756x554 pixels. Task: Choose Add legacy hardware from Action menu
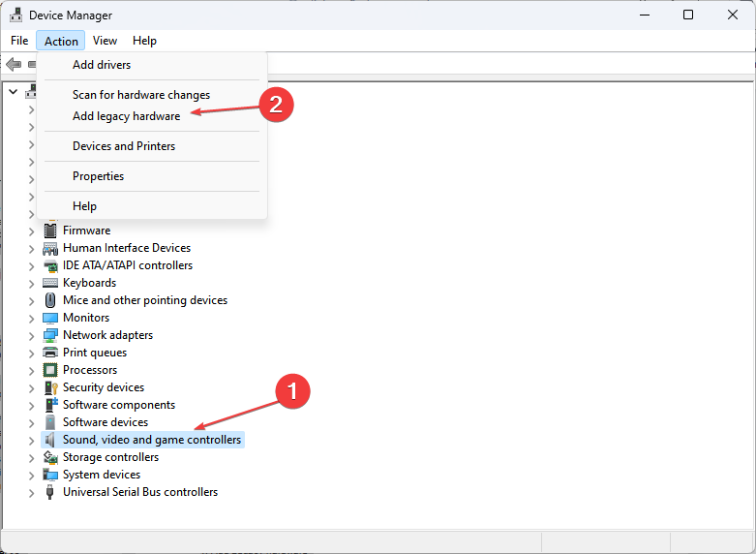tap(126, 116)
